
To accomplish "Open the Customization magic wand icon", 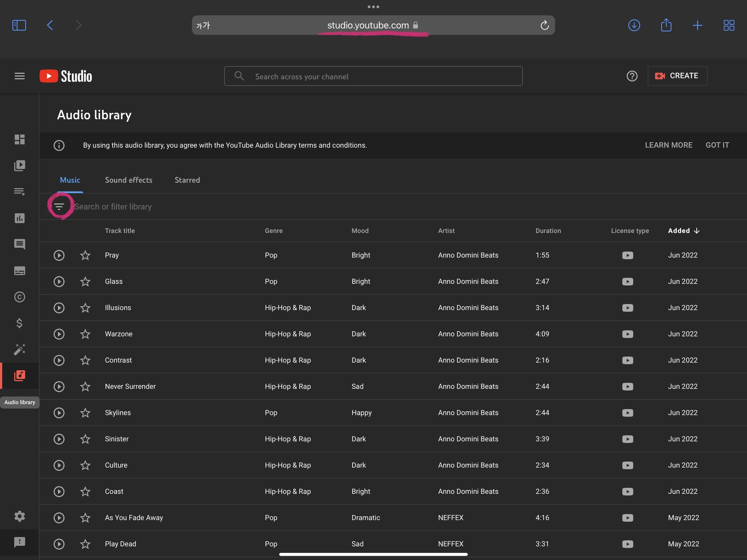I will [20, 349].
